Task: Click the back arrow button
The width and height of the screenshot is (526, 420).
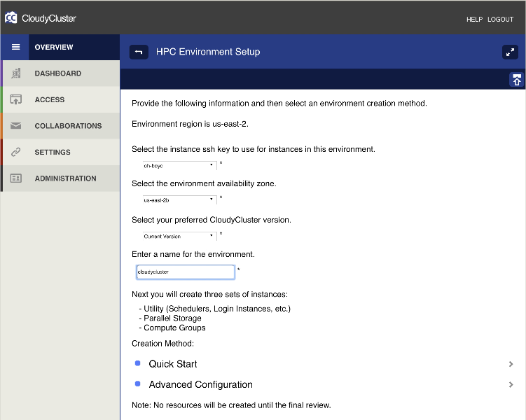Action: point(139,52)
